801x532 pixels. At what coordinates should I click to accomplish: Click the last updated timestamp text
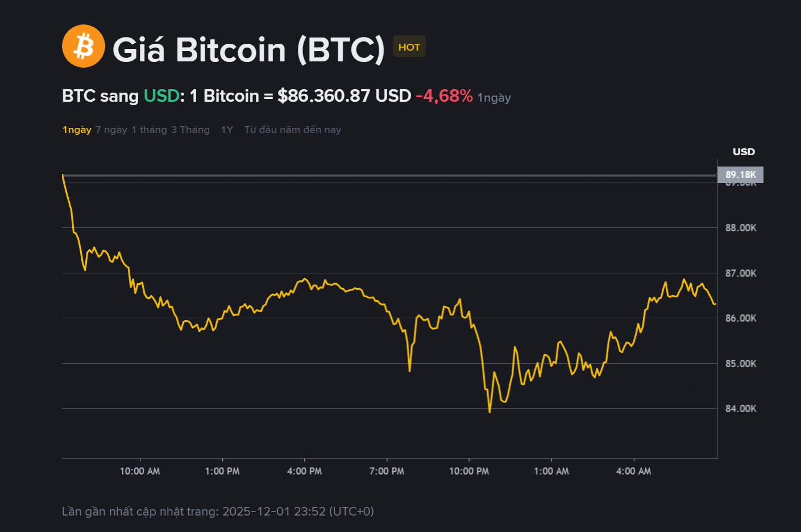click(218, 512)
